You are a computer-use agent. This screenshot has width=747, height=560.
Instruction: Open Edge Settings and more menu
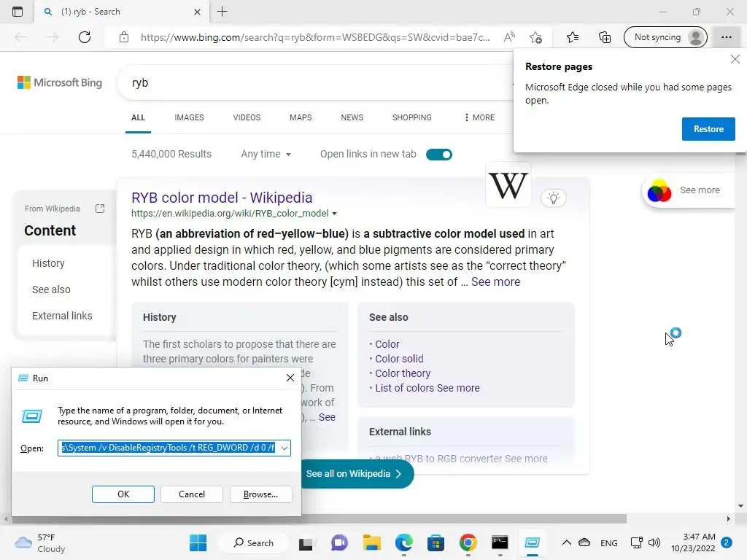[x=726, y=37]
